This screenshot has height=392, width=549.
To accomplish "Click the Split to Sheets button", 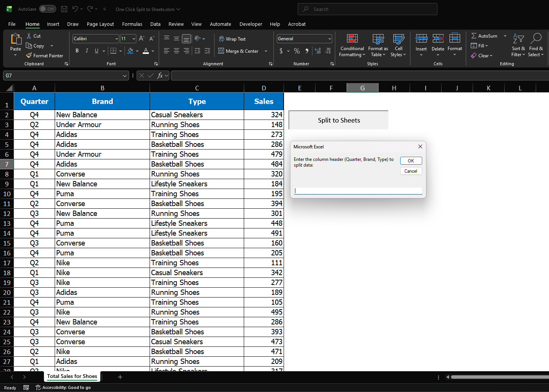I will (338, 120).
